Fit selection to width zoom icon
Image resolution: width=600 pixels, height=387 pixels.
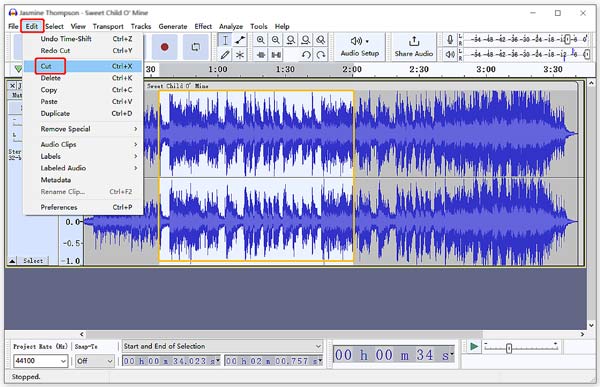(291, 40)
